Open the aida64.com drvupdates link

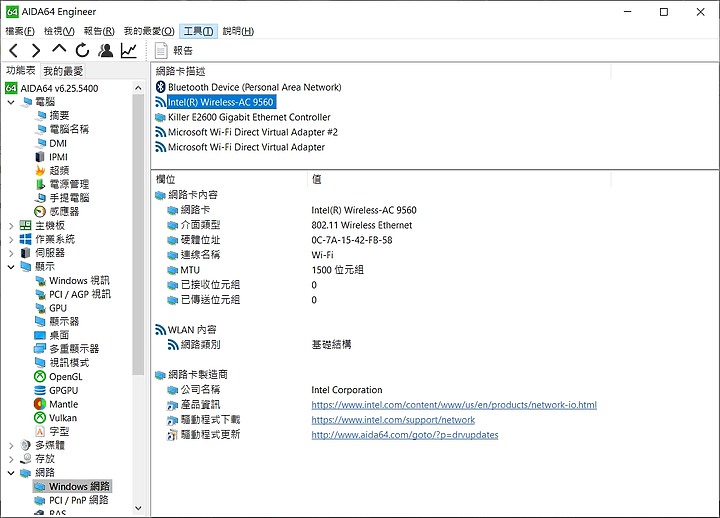(x=405, y=435)
